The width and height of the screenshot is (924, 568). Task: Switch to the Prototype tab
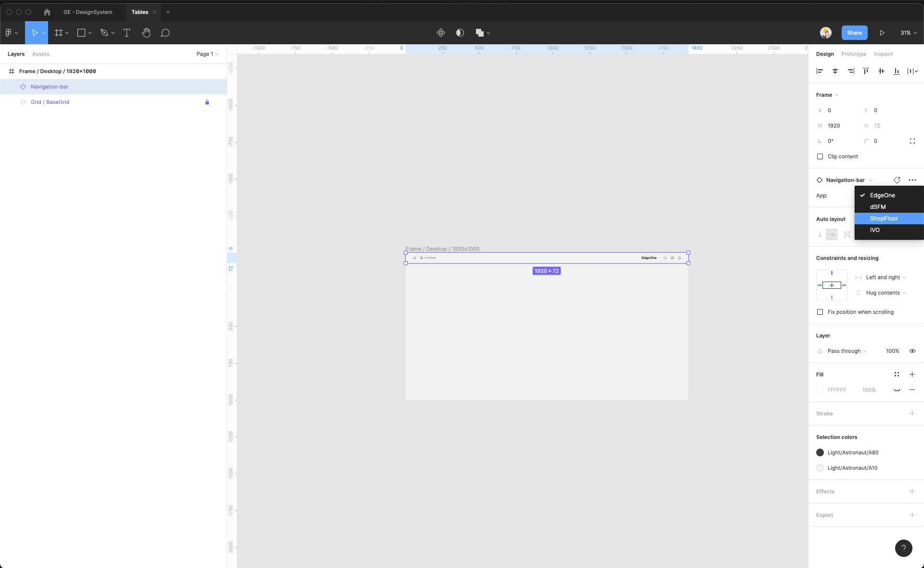tap(853, 54)
